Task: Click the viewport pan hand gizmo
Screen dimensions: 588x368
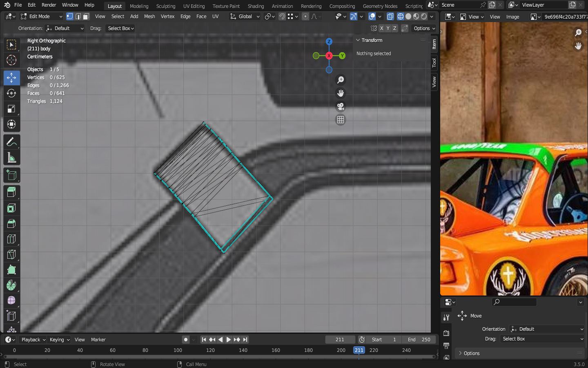Action: 341,93
